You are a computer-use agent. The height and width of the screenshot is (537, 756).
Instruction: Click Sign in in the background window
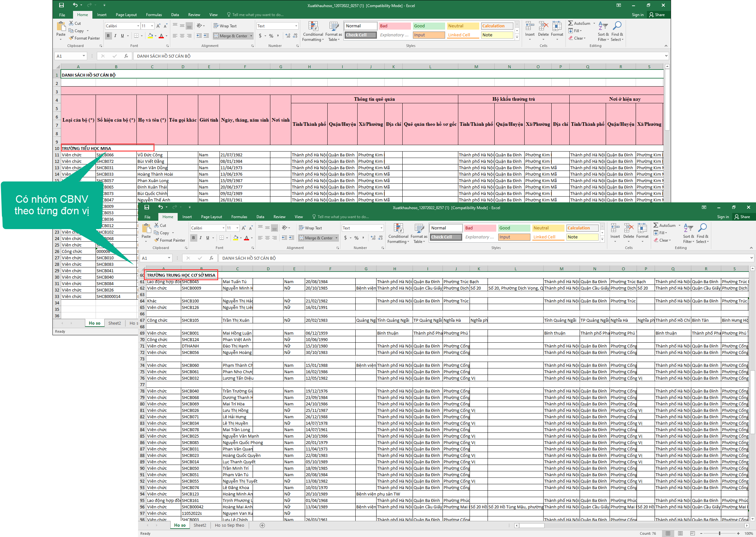pyautogui.click(x=637, y=15)
